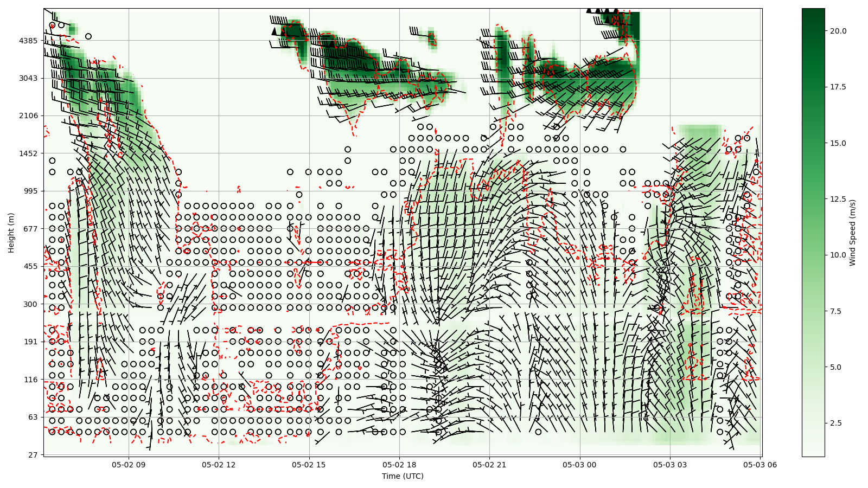Click the y-axis tick label 300
Image resolution: width=868 pixels, height=488 pixels.
point(30,304)
